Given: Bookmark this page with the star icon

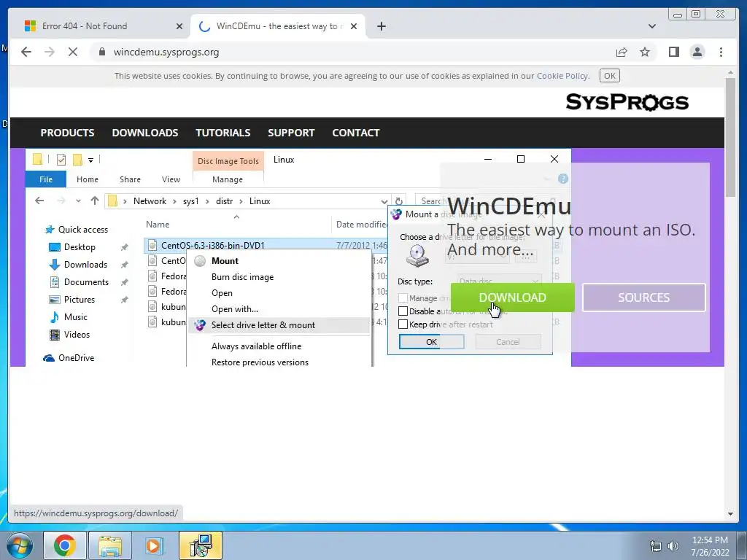Looking at the screenshot, I should [645, 52].
